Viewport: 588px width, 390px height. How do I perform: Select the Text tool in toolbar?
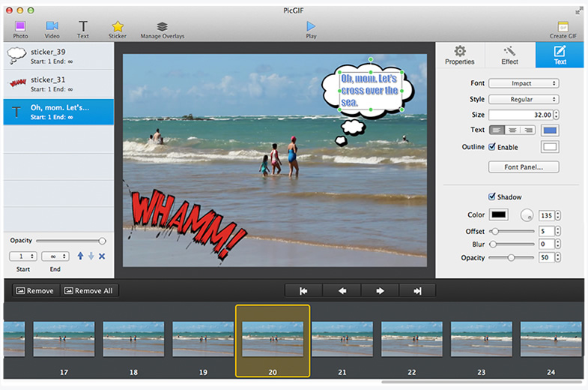[x=82, y=28]
